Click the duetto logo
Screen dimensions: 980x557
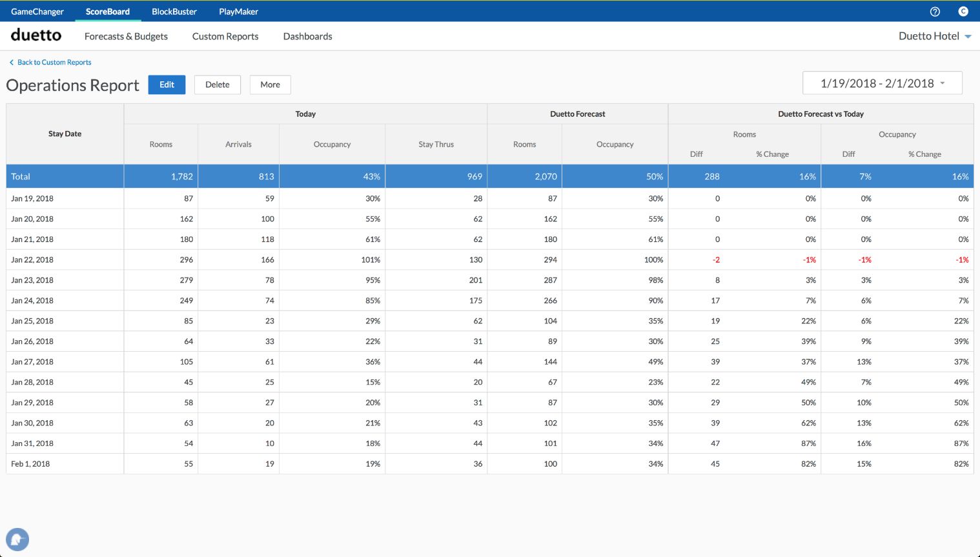(x=36, y=35)
